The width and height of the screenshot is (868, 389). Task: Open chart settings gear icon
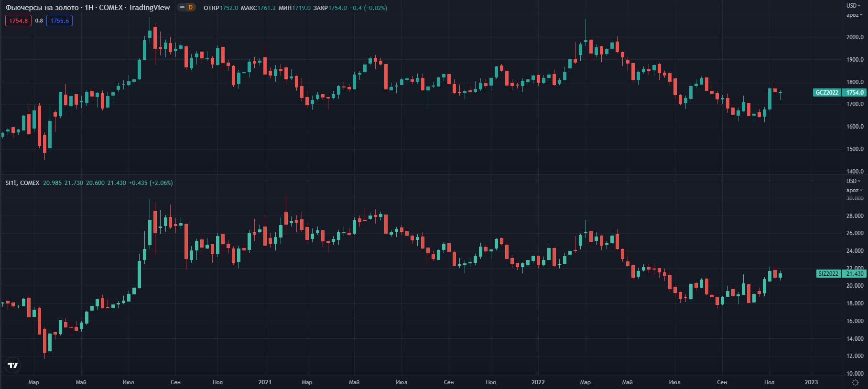coord(855,382)
